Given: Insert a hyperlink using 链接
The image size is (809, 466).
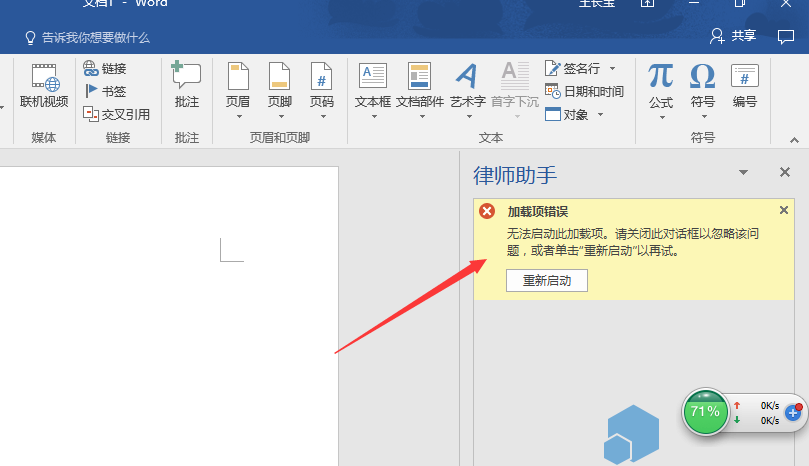Looking at the screenshot, I should tap(105, 69).
